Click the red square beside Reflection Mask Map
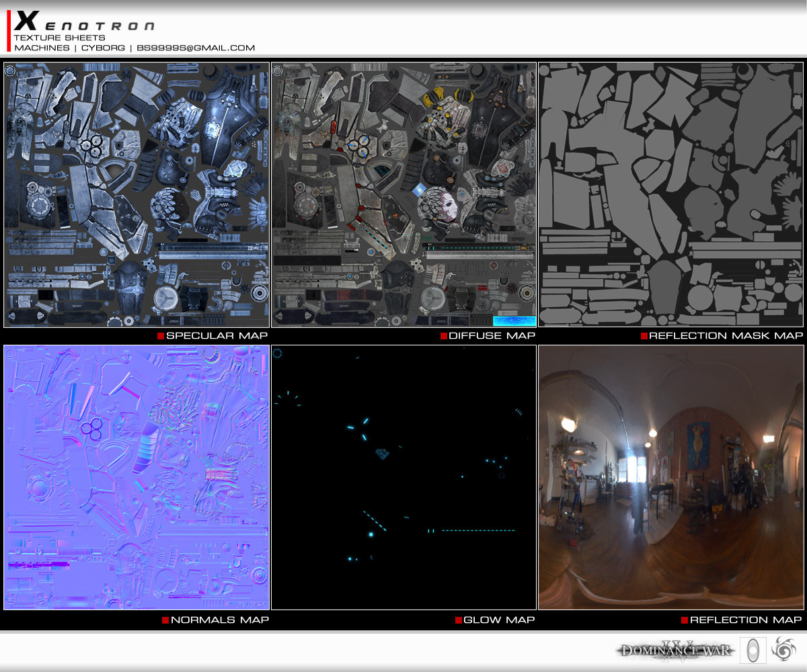Viewport: 807px width, 672px height. (644, 336)
